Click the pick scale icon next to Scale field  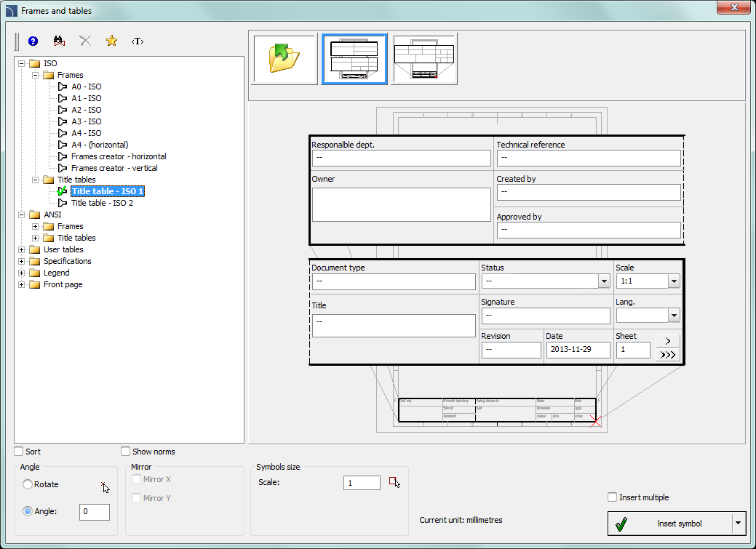(x=394, y=482)
